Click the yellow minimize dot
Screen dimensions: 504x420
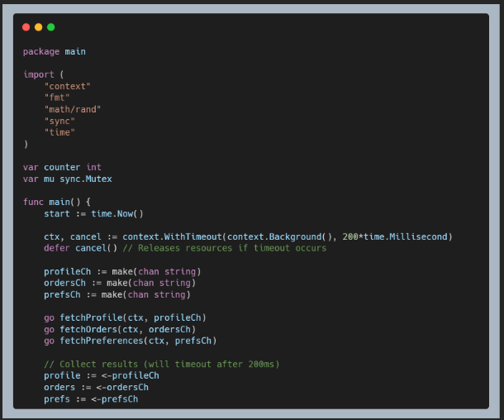pyautogui.click(x=38, y=27)
